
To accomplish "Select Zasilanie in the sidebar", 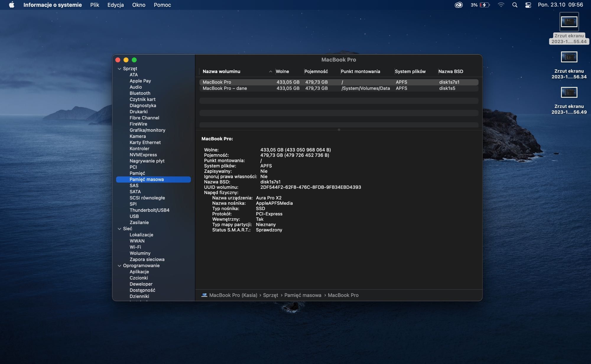I will coord(139,222).
